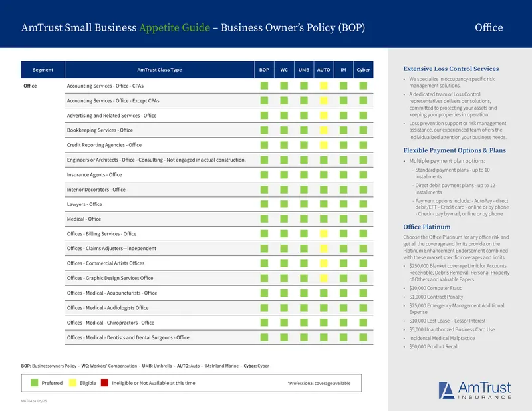Click the "Flexible Payment Options & Plans" heading
Image resolution: width=532 pixels, height=411 pixels.
click(454, 150)
